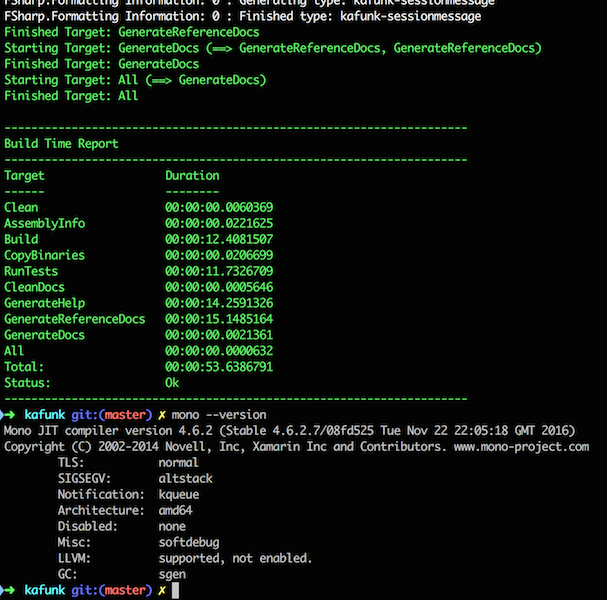The width and height of the screenshot is (607, 600).
Task: Click the 'All' row in the report
Action: coord(14,351)
